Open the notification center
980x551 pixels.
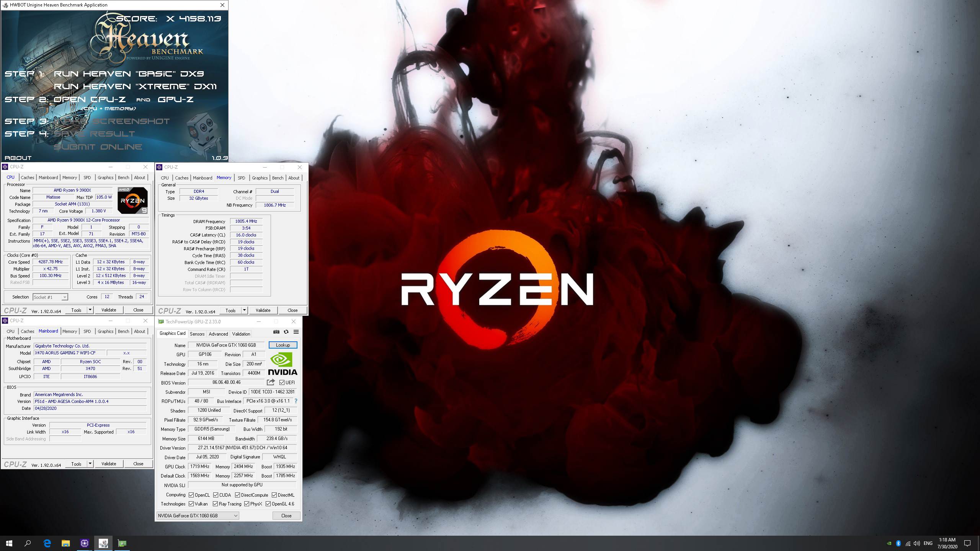(967, 543)
